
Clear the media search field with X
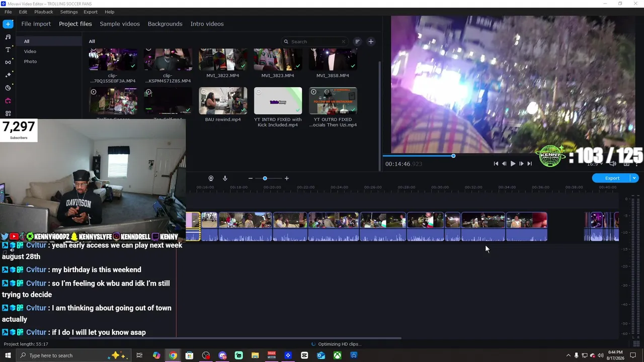[344, 42]
